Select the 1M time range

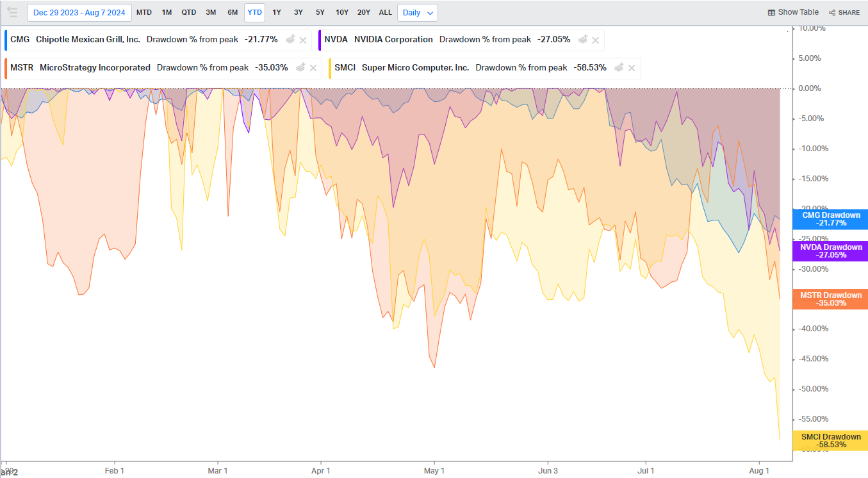tap(167, 13)
